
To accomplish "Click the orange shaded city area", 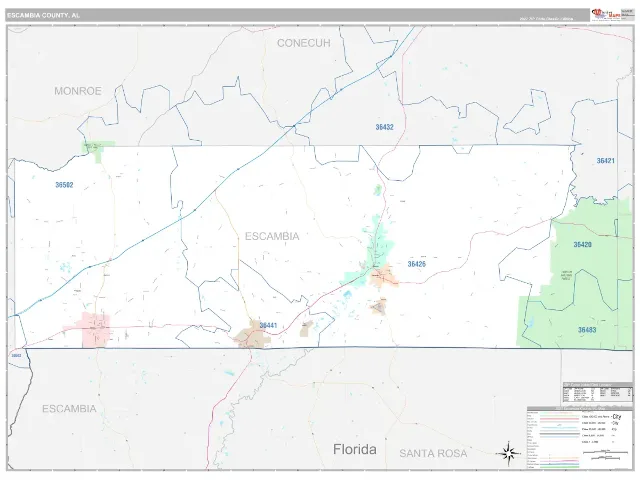I will coord(384,276).
